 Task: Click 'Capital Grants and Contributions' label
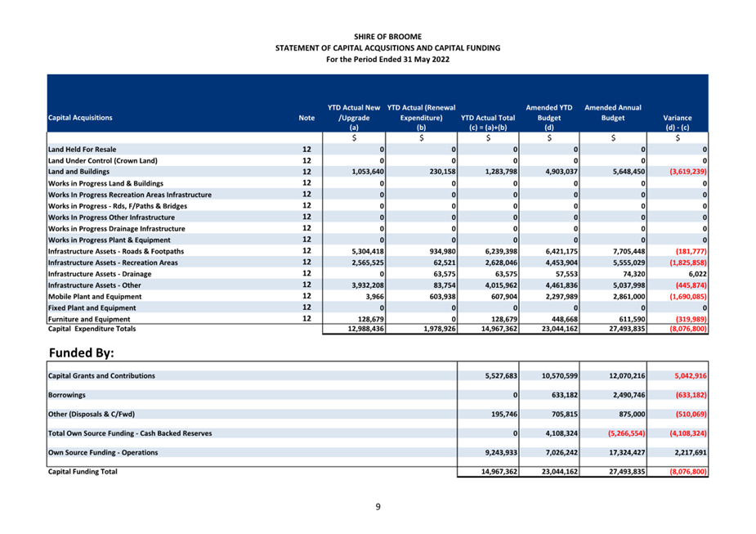(x=101, y=376)
